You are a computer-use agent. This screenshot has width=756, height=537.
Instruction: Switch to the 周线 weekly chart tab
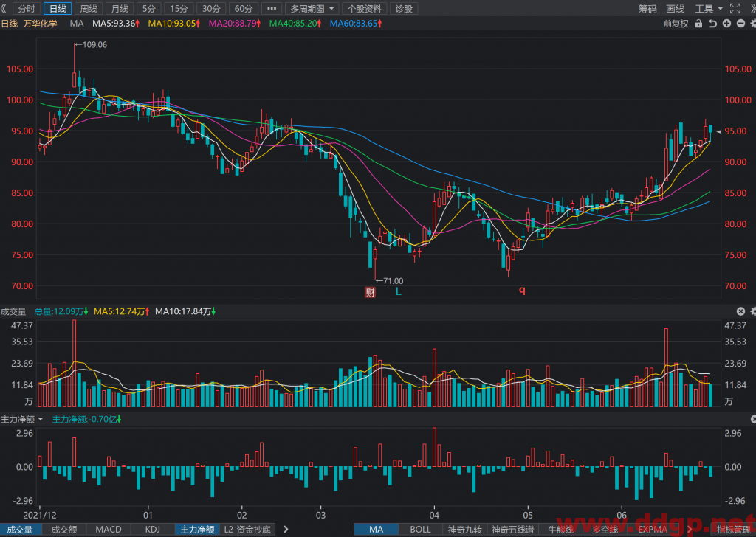pyautogui.click(x=89, y=9)
